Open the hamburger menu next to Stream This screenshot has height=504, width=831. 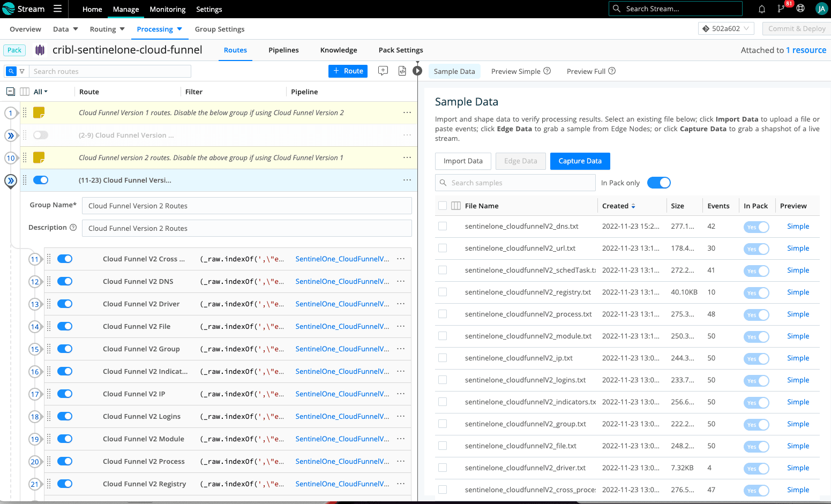tap(57, 9)
